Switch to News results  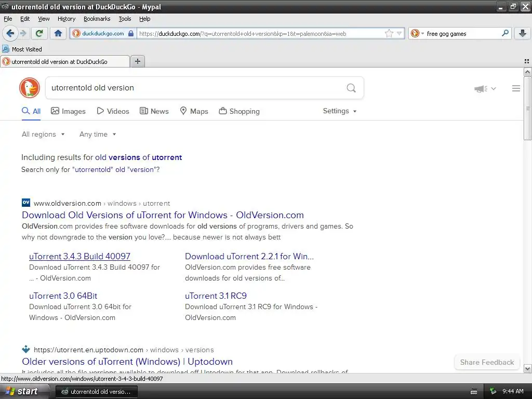point(154,111)
